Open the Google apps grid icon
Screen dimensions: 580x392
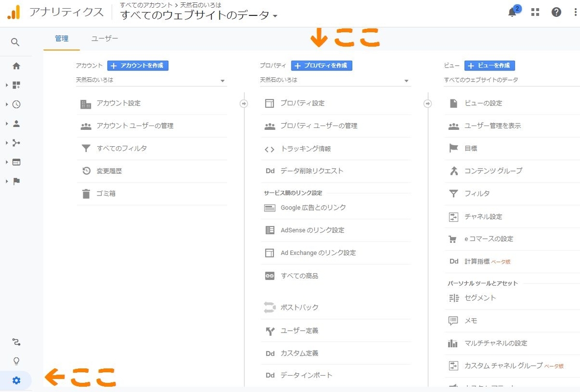(535, 12)
